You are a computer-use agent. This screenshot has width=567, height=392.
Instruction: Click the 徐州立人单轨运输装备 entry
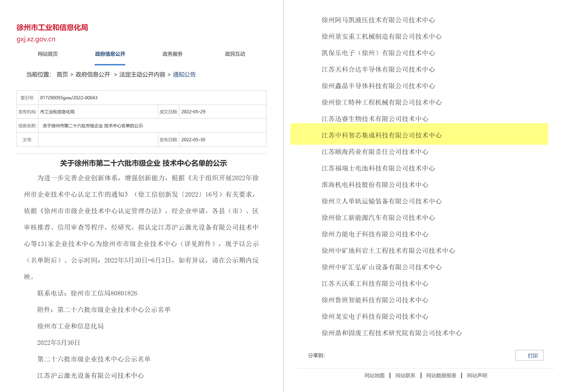[x=381, y=201]
